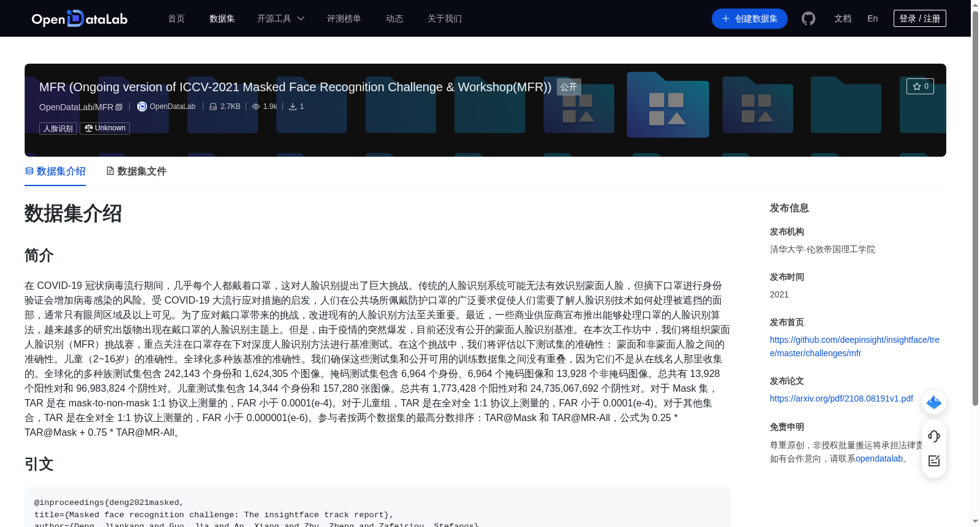The height and width of the screenshot is (527, 980).
Task: Click the 2.7KB size icon
Action: point(213,107)
